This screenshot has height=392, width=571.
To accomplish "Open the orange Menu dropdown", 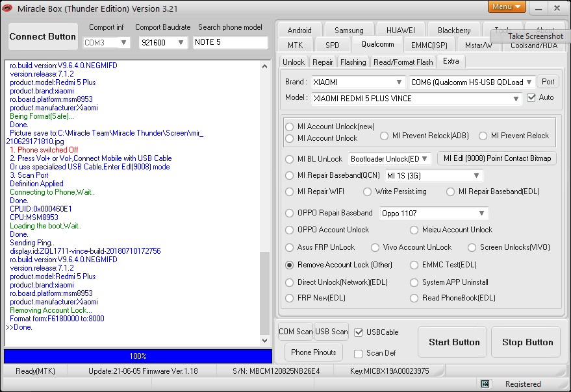I will tap(507, 6).
